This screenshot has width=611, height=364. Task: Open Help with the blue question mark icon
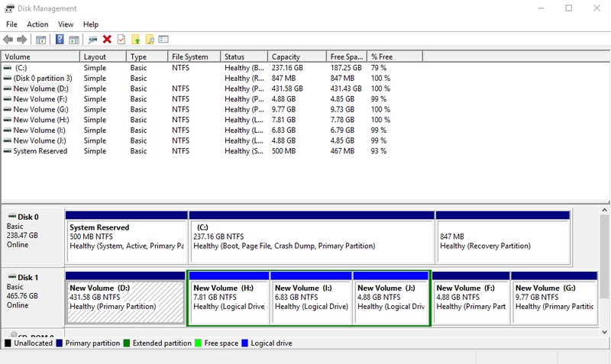tap(60, 39)
